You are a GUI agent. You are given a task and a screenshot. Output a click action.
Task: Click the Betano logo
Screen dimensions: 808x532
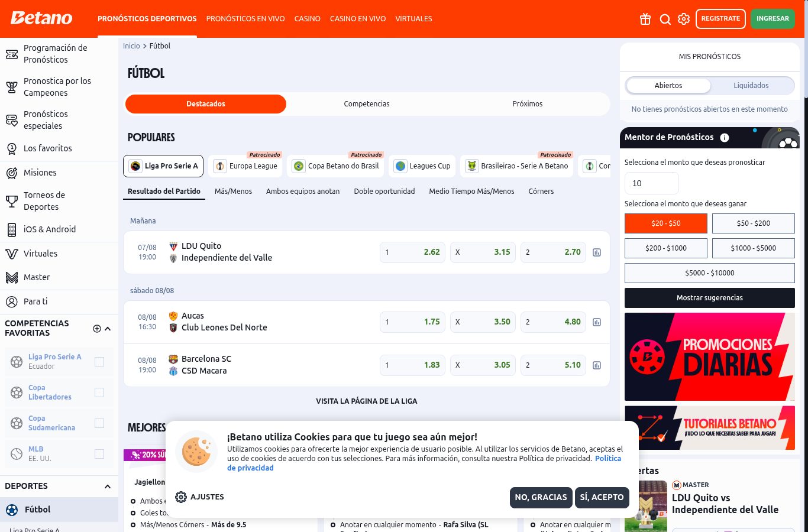pyautogui.click(x=41, y=18)
